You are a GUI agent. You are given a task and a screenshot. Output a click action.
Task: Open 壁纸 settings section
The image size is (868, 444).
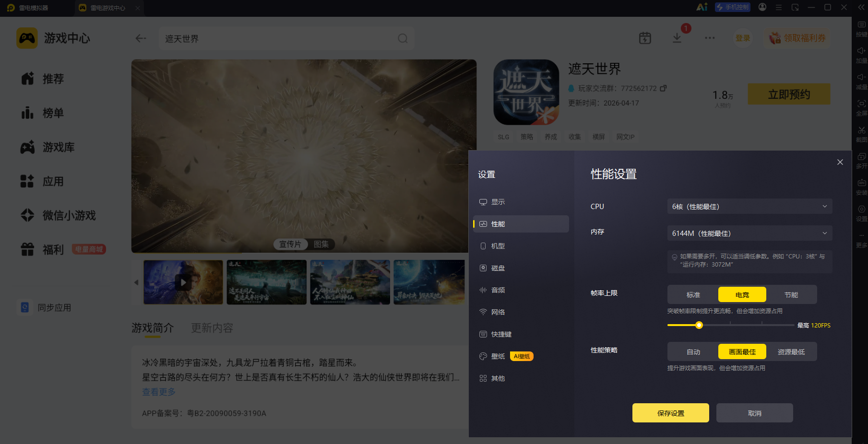(x=521, y=356)
